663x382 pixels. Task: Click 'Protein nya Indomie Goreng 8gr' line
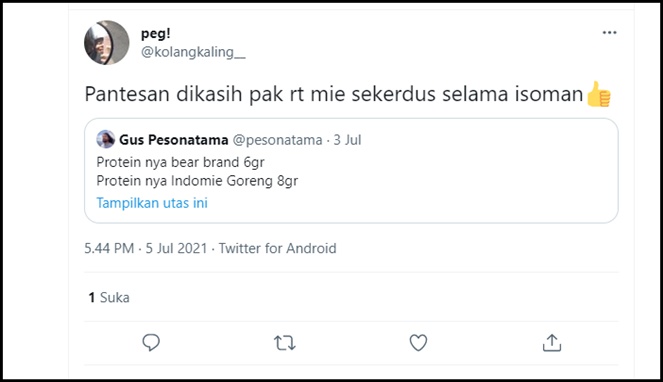pyautogui.click(x=197, y=181)
